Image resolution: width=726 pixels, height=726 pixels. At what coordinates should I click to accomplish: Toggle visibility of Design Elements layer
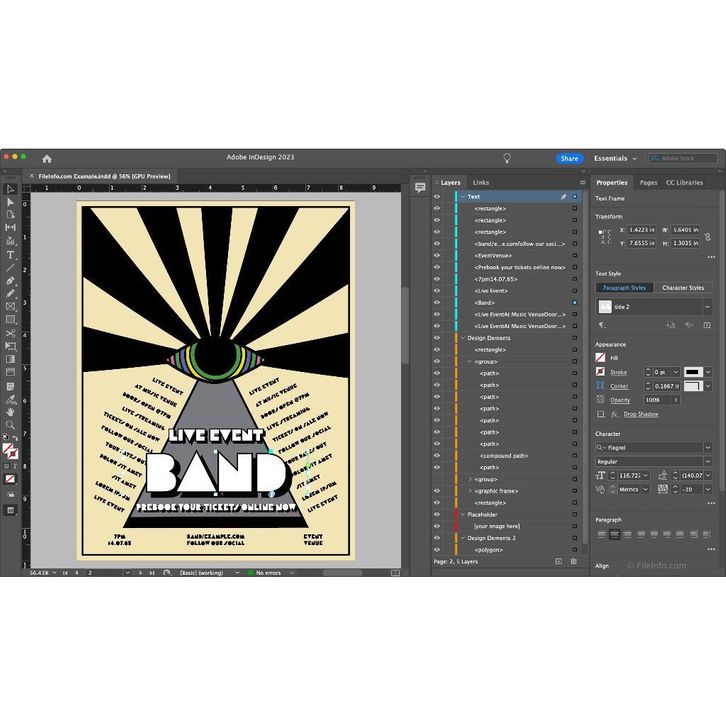[x=437, y=338]
